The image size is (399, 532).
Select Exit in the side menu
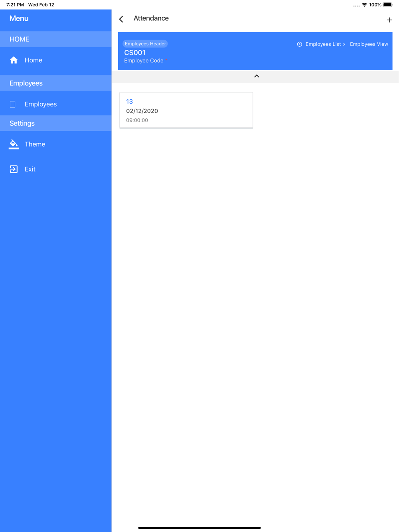56,169
